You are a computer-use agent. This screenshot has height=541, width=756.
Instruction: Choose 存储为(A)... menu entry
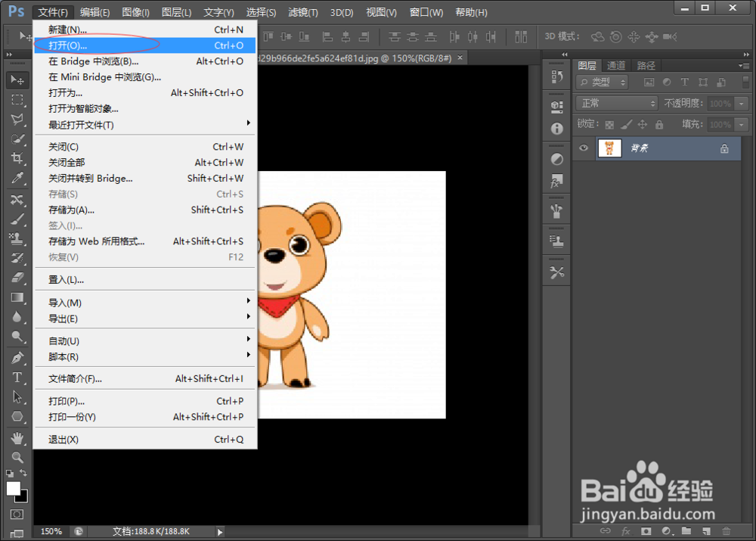(144, 210)
